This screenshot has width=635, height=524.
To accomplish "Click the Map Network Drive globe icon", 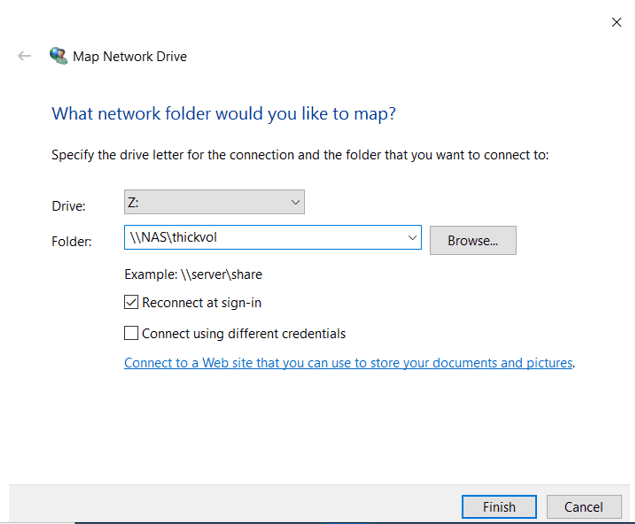I will point(59,56).
